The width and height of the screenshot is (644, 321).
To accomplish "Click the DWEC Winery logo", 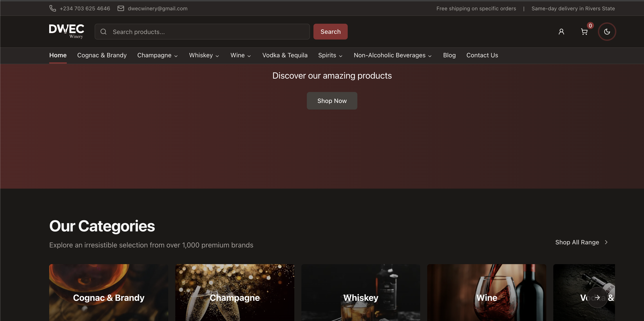I will (x=67, y=31).
